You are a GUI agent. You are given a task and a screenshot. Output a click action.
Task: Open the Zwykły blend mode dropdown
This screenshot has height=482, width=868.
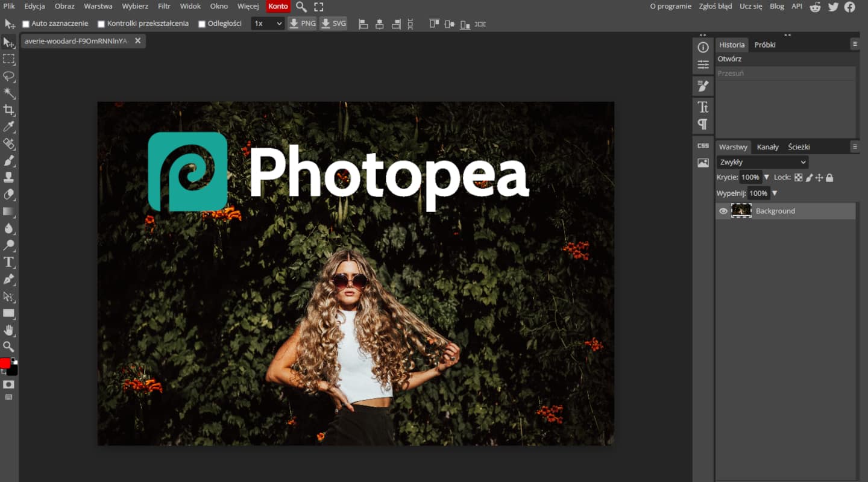[x=762, y=162]
